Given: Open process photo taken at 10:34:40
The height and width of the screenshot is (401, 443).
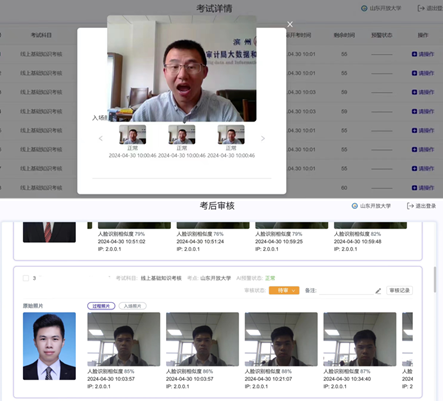Looking at the screenshot, I should pyautogui.click(x=360, y=339).
